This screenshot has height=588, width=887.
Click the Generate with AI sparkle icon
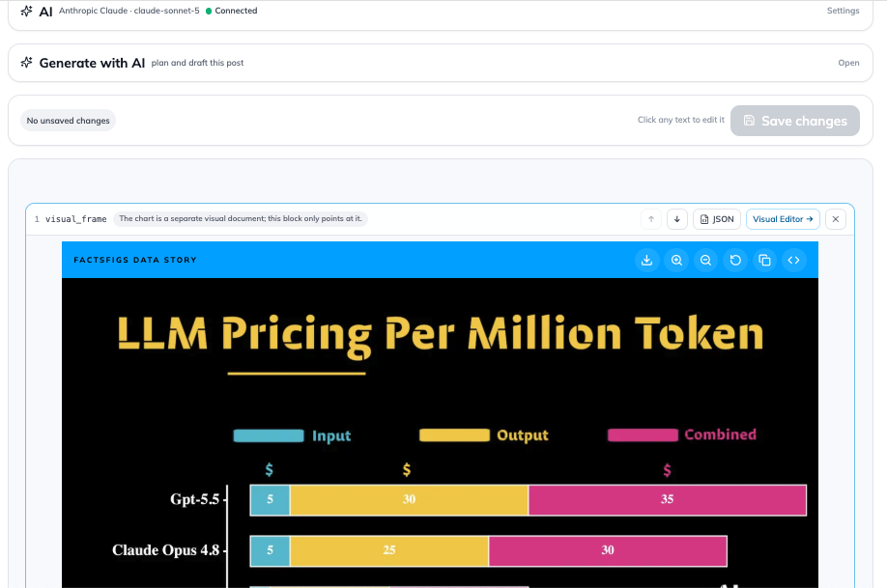[x=26, y=62]
